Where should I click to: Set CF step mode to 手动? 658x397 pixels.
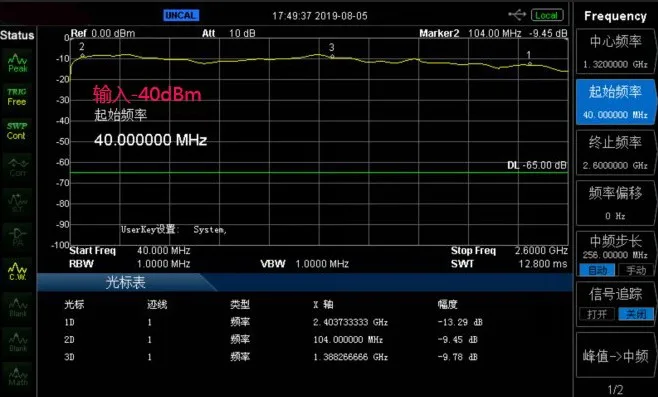pyautogui.click(x=636, y=270)
